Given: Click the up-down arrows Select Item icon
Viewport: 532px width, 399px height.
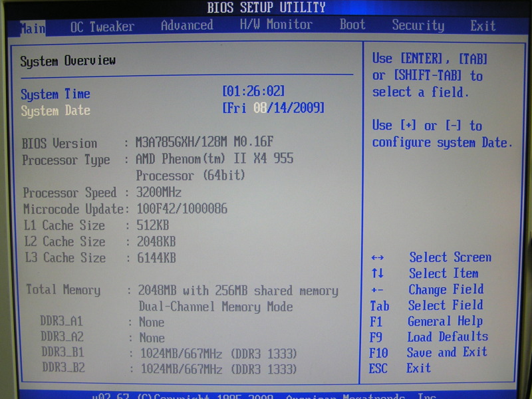Looking at the screenshot, I should pyautogui.click(x=378, y=273).
